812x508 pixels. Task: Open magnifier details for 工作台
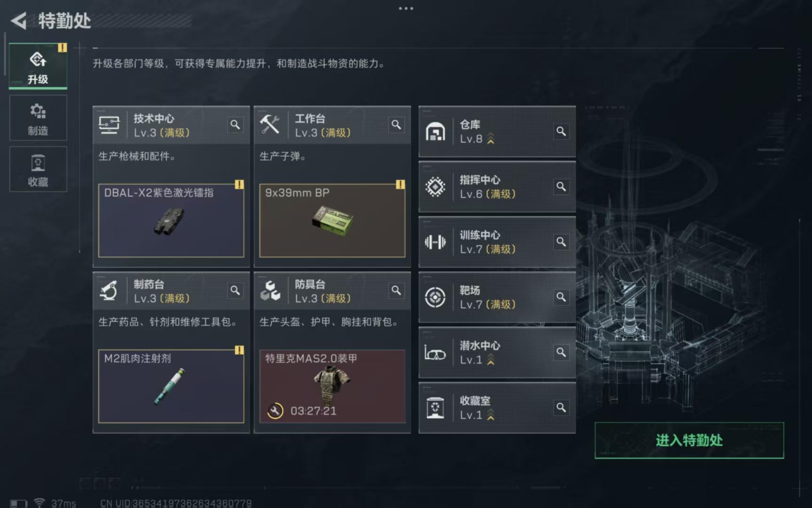tap(396, 125)
